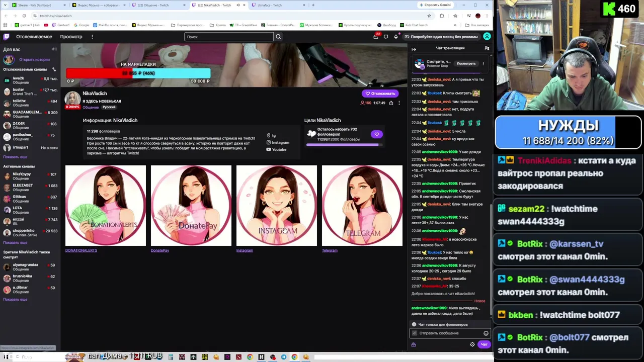Open the Просмотр navigation item
The image size is (644, 362).
click(x=71, y=37)
